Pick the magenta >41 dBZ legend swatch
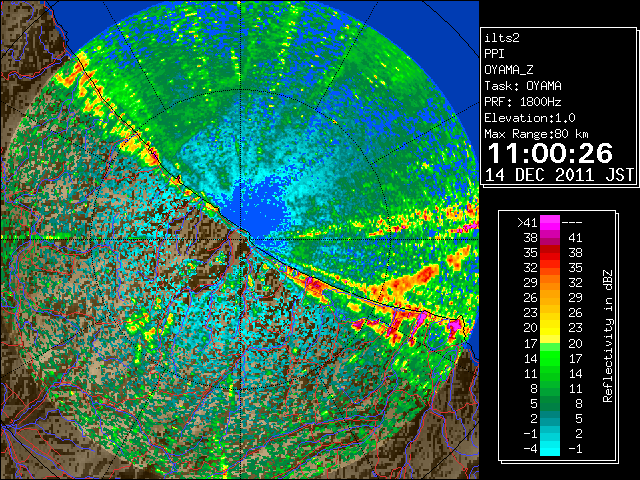This screenshot has width=640, height=480. (x=550, y=222)
